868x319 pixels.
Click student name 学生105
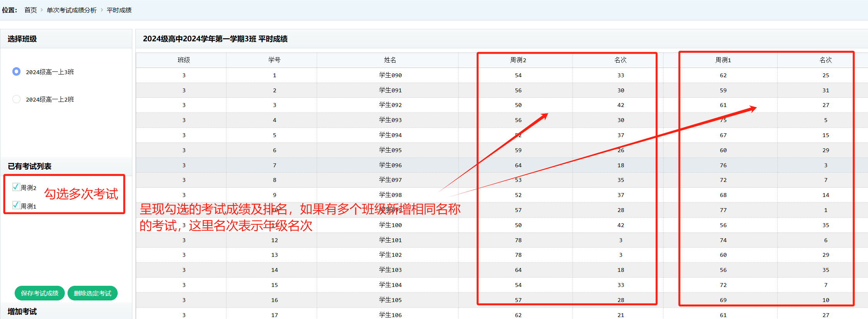pyautogui.click(x=390, y=300)
